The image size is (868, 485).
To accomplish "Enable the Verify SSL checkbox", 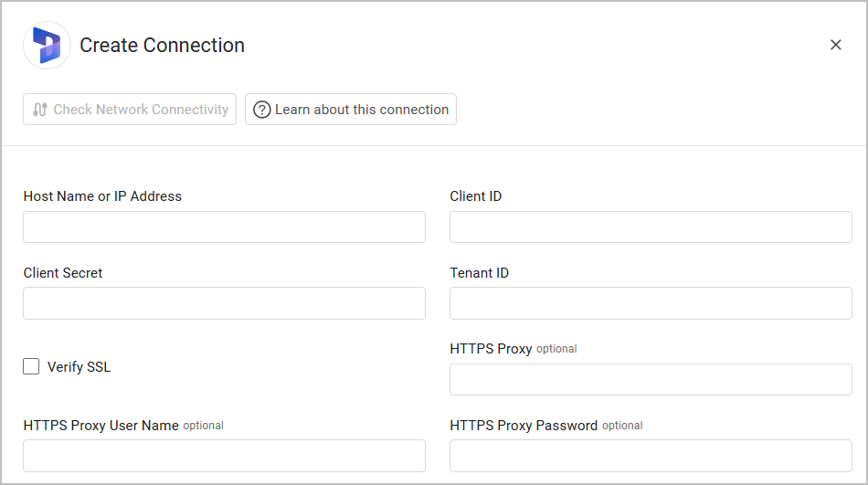I will coord(32,367).
